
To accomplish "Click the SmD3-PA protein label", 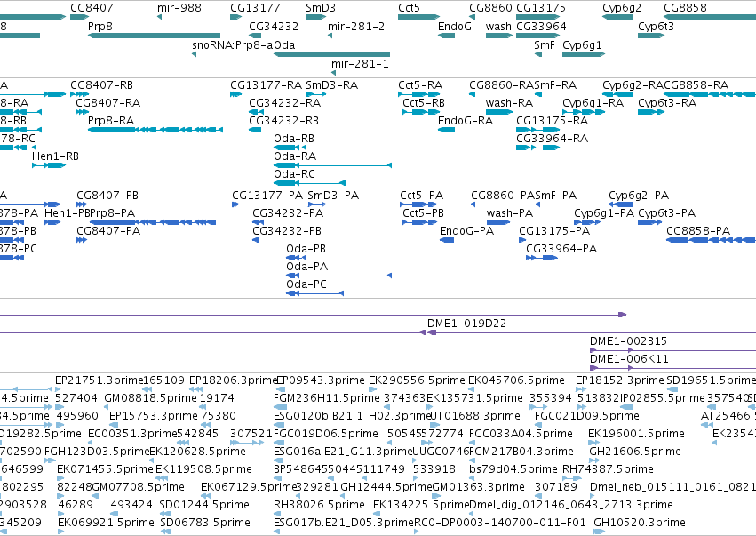I will (x=333, y=196).
